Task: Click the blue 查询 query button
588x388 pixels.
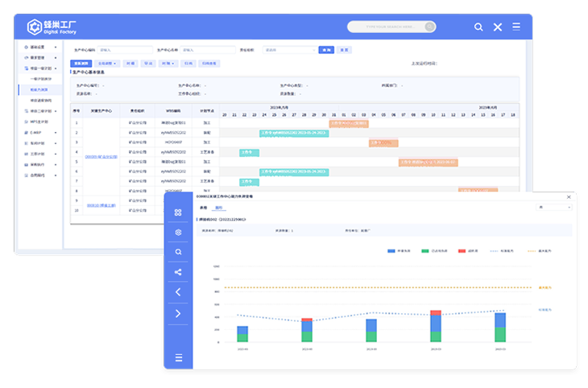Action: point(325,50)
